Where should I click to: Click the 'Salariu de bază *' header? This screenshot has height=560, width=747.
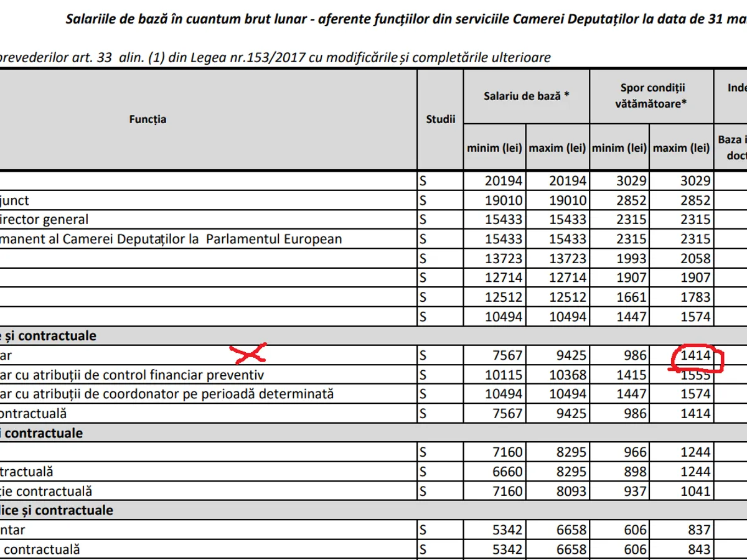tap(527, 96)
